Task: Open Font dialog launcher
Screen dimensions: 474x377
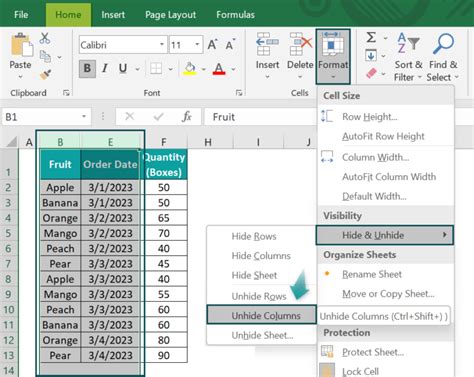Action: [x=239, y=93]
